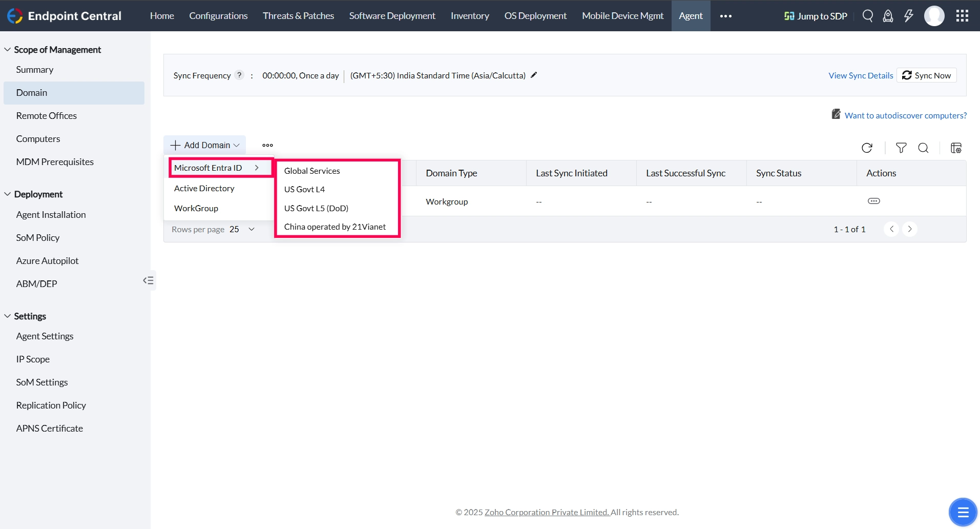Click the lightning bolt quick actions icon
Image resolution: width=980 pixels, height=529 pixels.
(908, 16)
